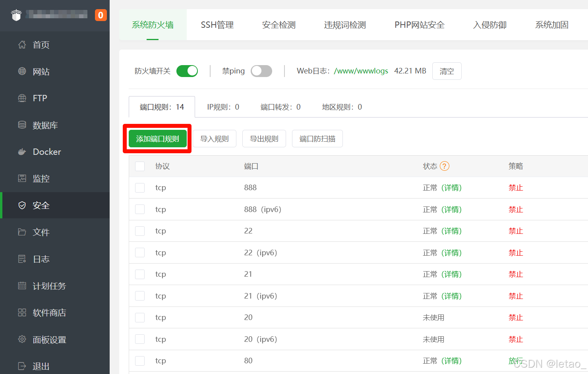The height and width of the screenshot is (374, 588).
Task: Click the 添加端口规则 button
Action: [x=158, y=139]
